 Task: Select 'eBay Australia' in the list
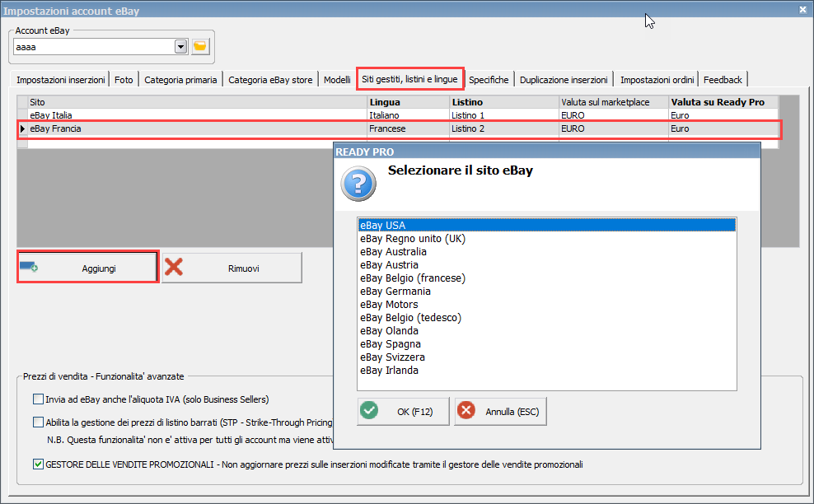tap(546, 252)
